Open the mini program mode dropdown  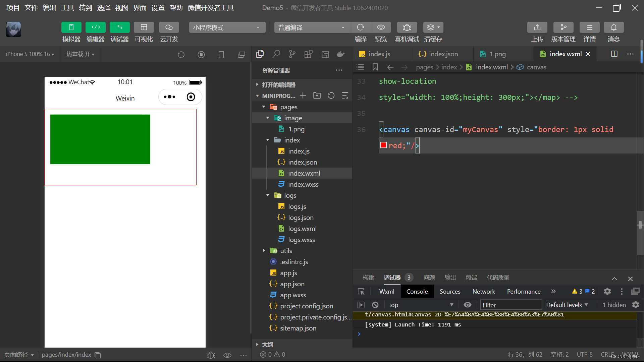click(227, 27)
